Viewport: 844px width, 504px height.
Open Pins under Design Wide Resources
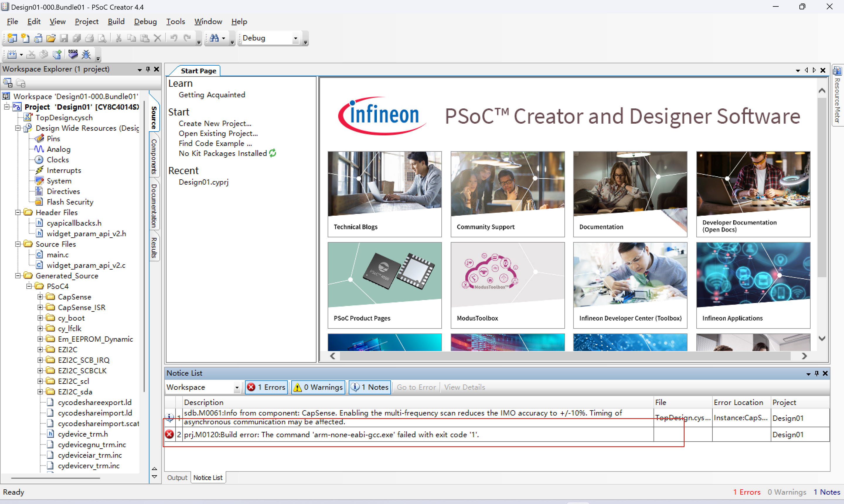(x=53, y=139)
